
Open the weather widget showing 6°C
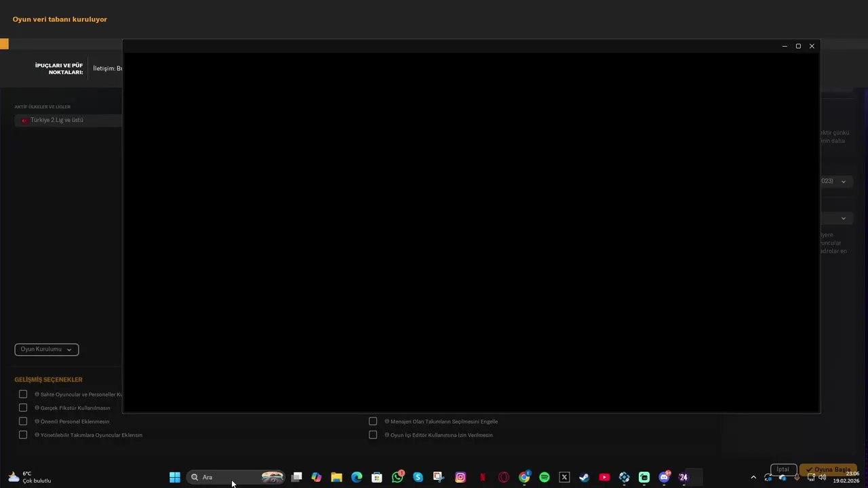point(29,477)
